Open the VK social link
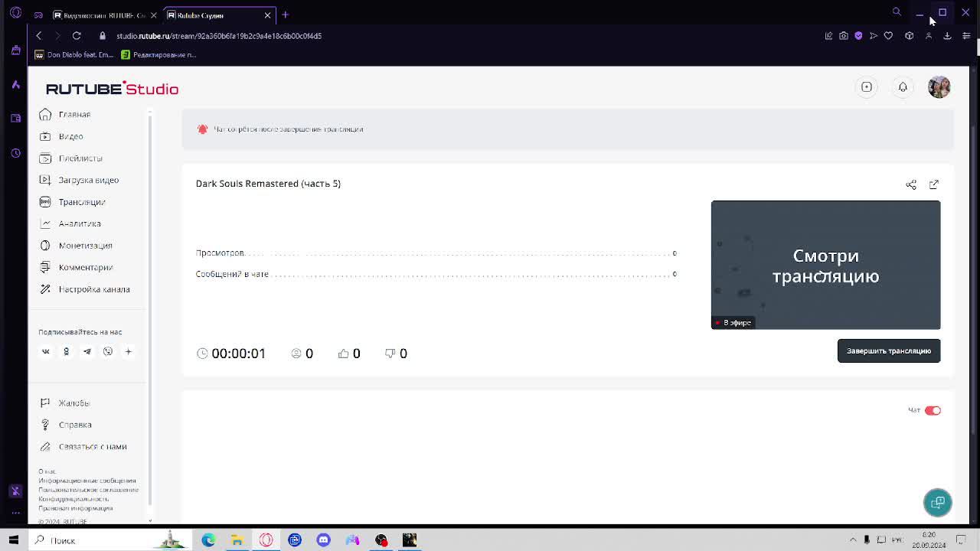Screen dimensions: 980x551 click(x=45, y=351)
